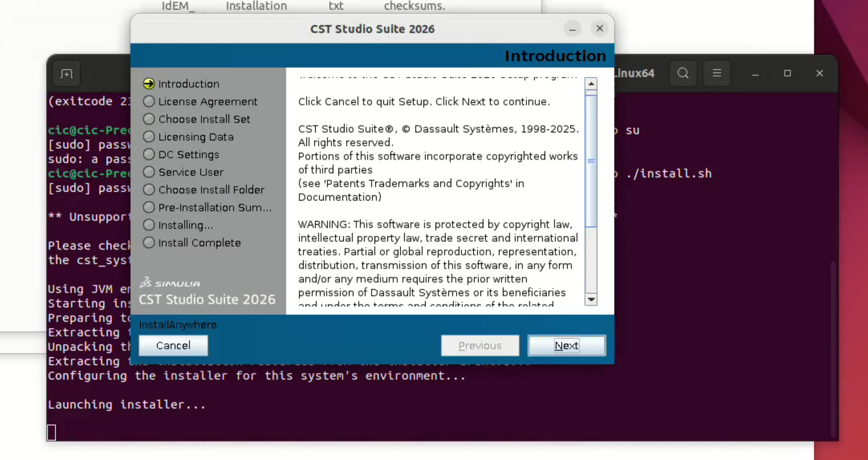Click the intro text scrollbar thumb
This screenshot has width=868, height=460.
(x=591, y=161)
